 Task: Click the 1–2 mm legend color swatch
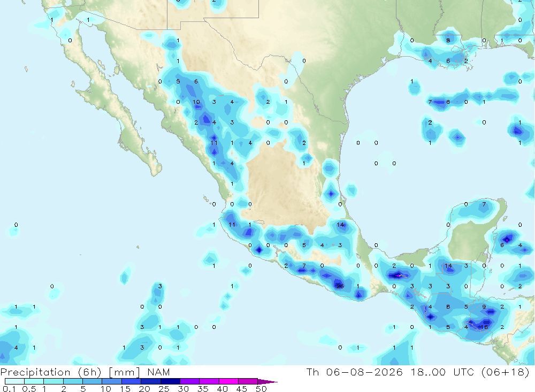[x=53, y=381]
